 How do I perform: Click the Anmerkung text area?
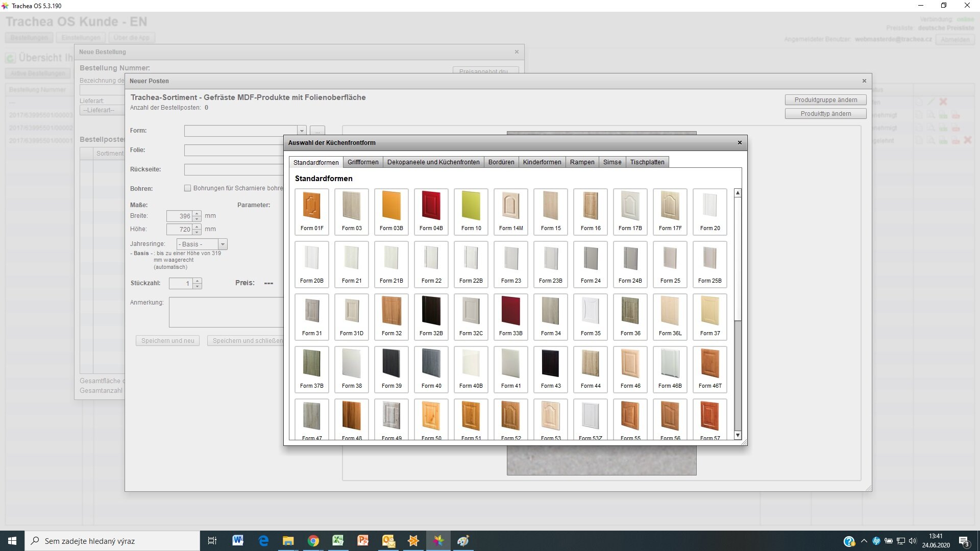[227, 312]
